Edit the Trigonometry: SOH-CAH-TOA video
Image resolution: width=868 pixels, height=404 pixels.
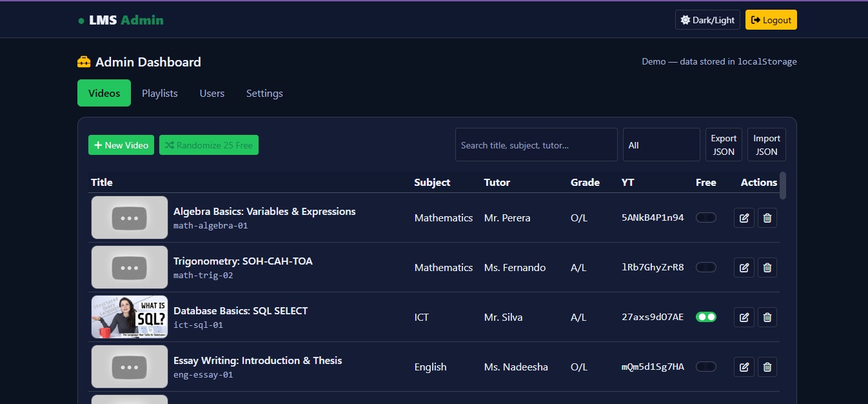pos(744,267)
